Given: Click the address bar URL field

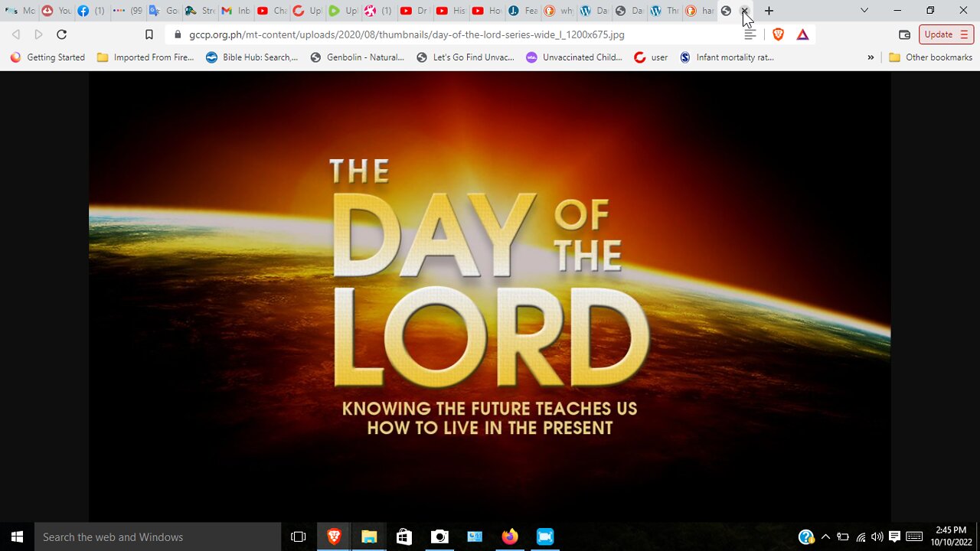Looking at the screenshot, I should (452, 34).
